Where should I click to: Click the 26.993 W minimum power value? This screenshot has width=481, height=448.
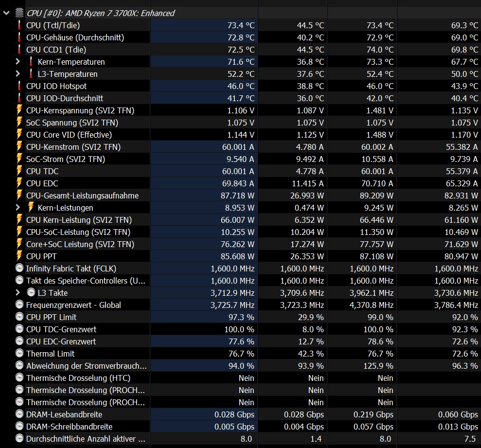(307, 196)
